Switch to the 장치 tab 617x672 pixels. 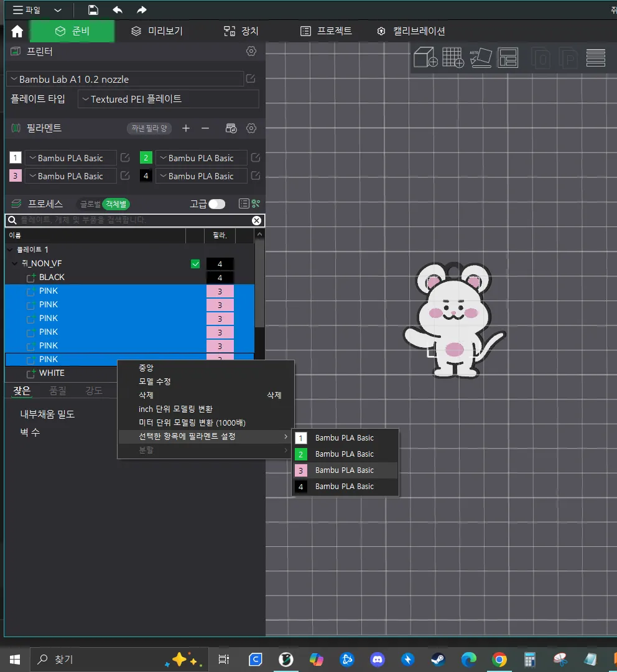point(241,31)
